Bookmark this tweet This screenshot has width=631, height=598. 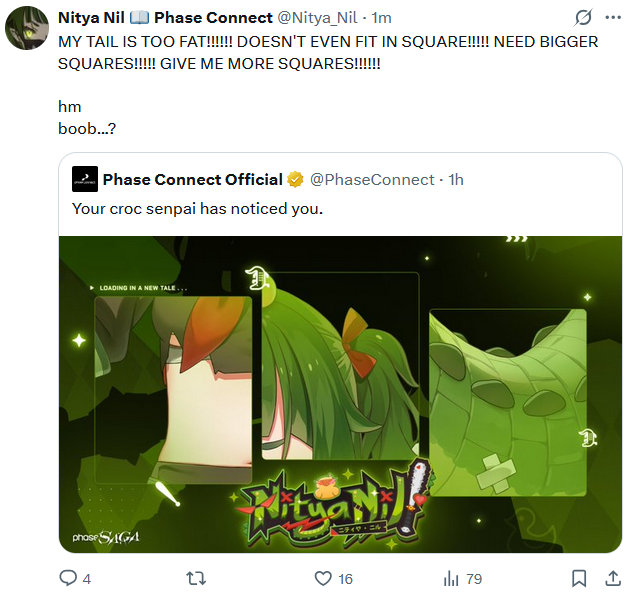(579, 578)
